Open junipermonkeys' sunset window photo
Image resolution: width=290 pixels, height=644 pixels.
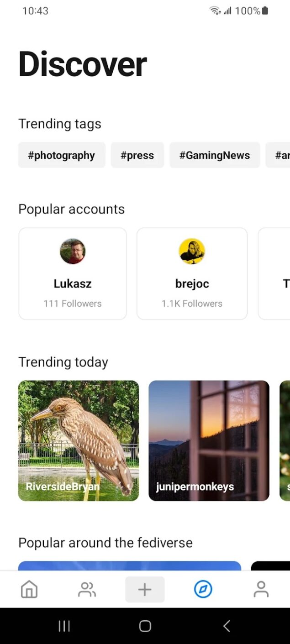pyautogui.click(x=209, y=440)
